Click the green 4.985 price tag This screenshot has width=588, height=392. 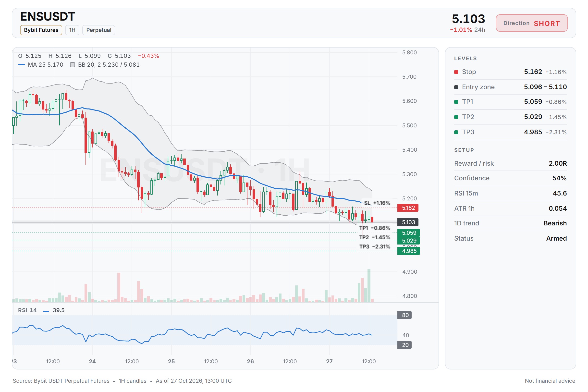coord(409,251)
